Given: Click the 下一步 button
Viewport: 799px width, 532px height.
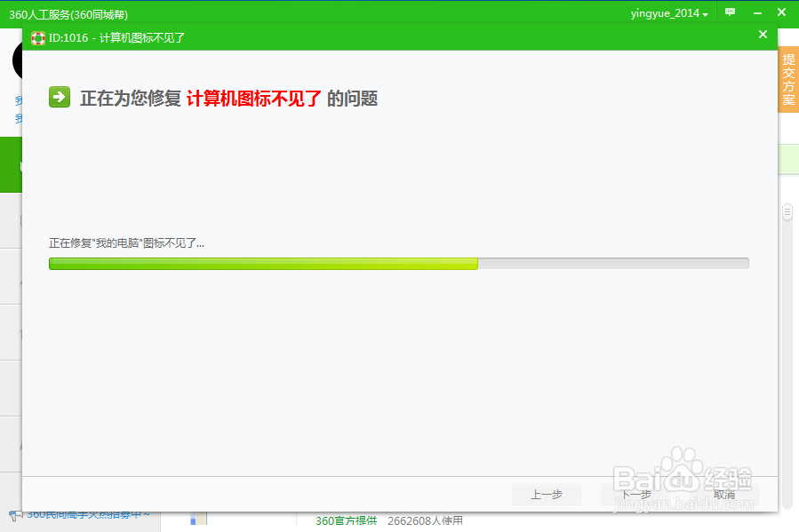Looking at the screenshot, I should (x=635, y=495).
